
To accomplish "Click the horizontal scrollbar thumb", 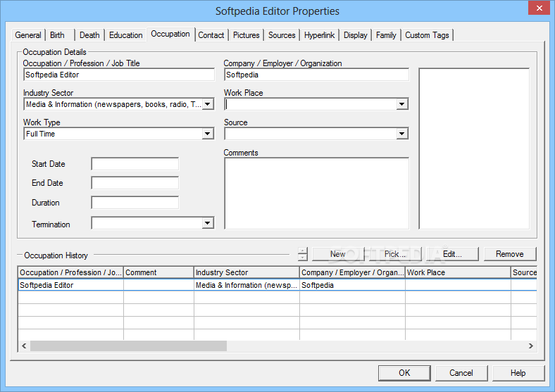I will (x=128, y=346).
